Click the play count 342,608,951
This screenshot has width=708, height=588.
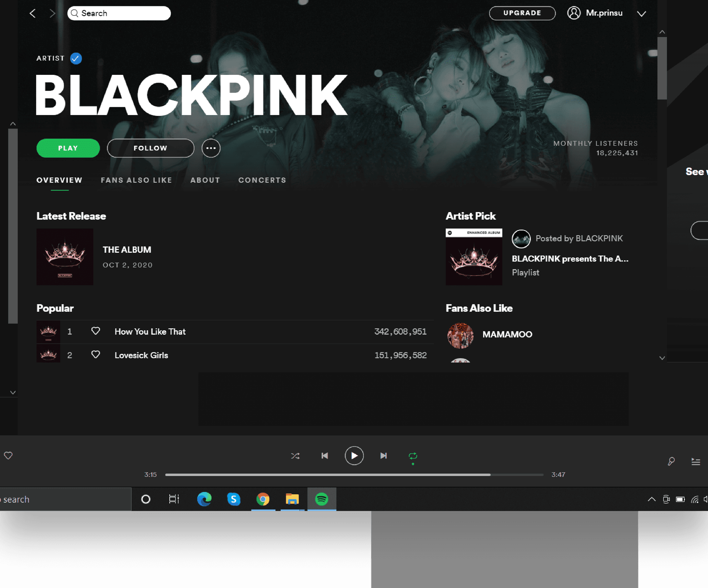pos(400,332)
